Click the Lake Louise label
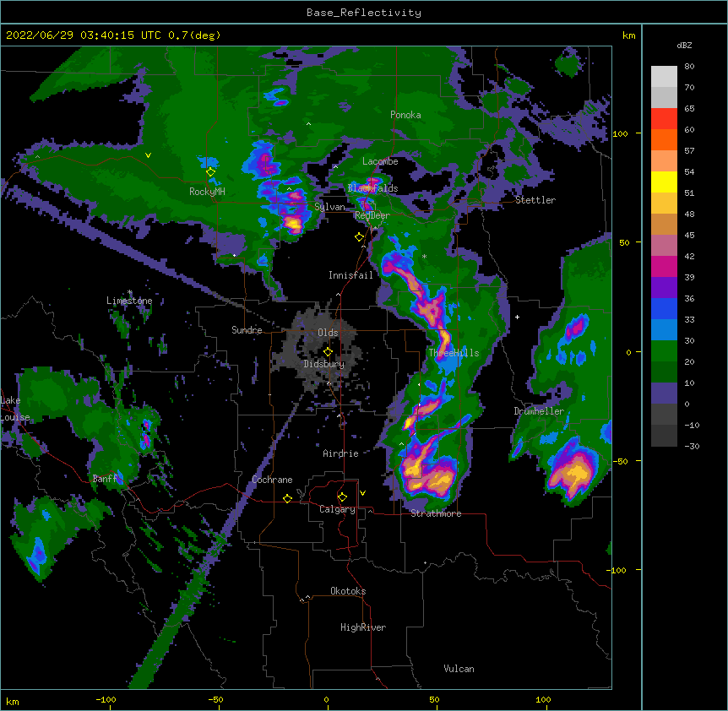 point(14,409)
